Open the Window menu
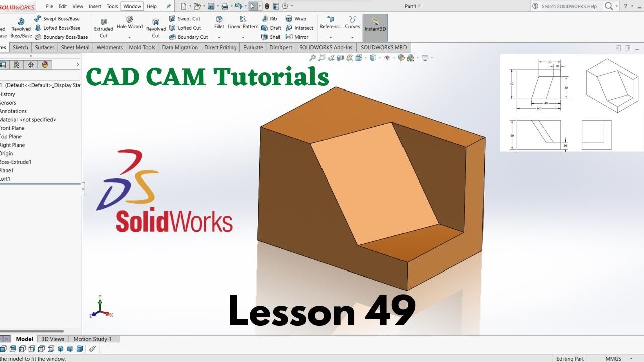The image size is (644, 362). (x=132, y=6)
